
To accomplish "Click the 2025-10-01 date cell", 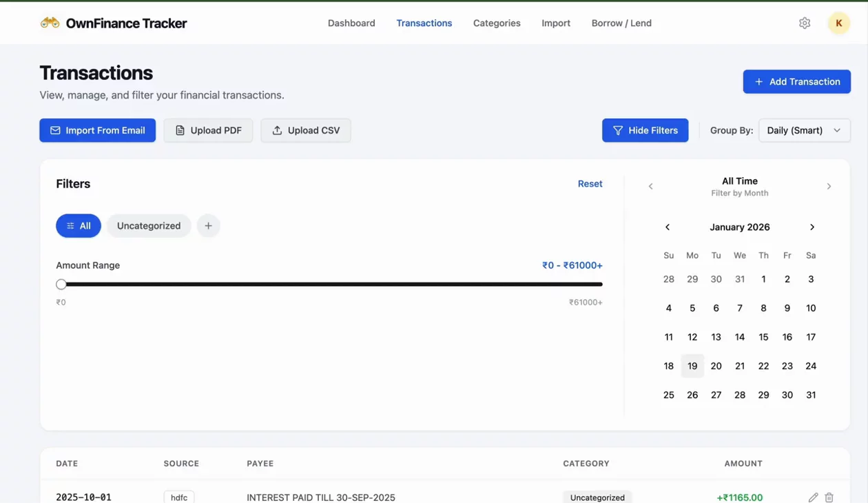I will (83, 497).
